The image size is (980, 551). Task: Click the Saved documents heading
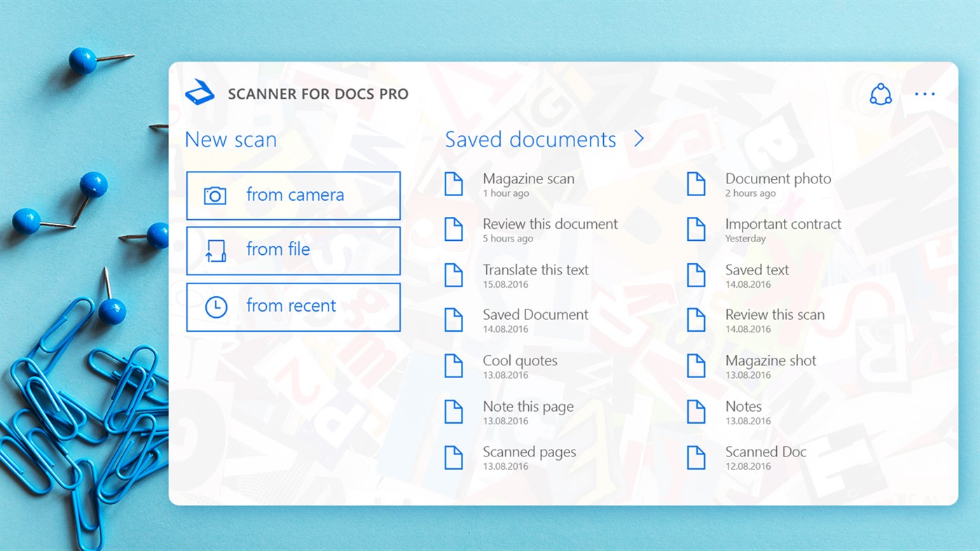tap(530, 139)
